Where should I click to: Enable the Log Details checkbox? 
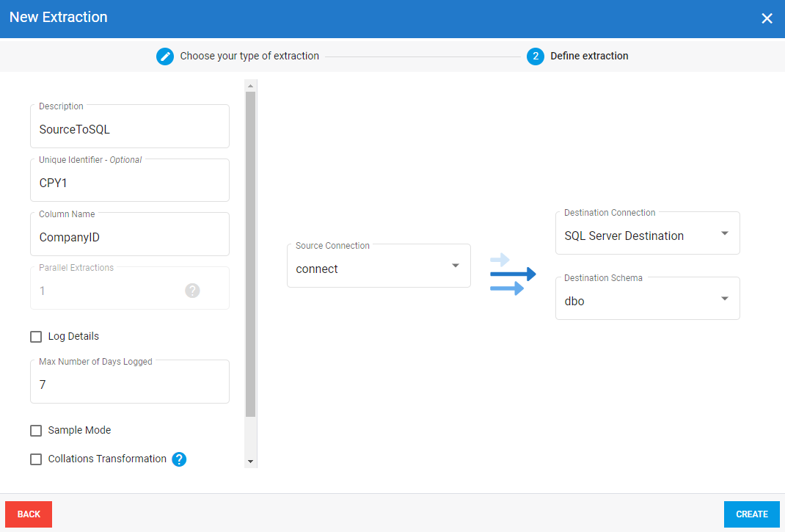click(36, 337)
